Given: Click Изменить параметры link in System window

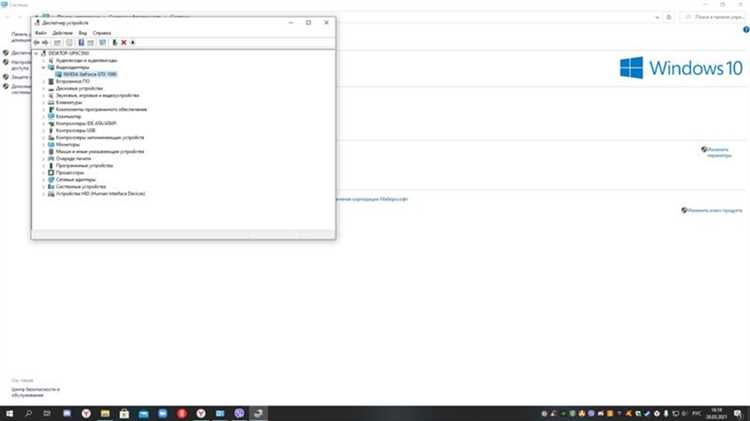Looking at the screenshot, I should tap(718, 153).
